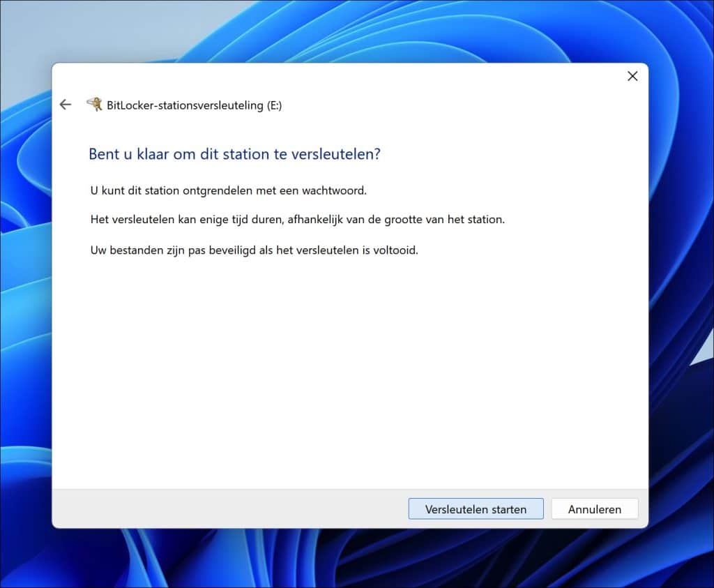The width and height of the screenshot is (714, 588).
Task: Cancel the wizard with Annuleren
Action: (595, 508)
